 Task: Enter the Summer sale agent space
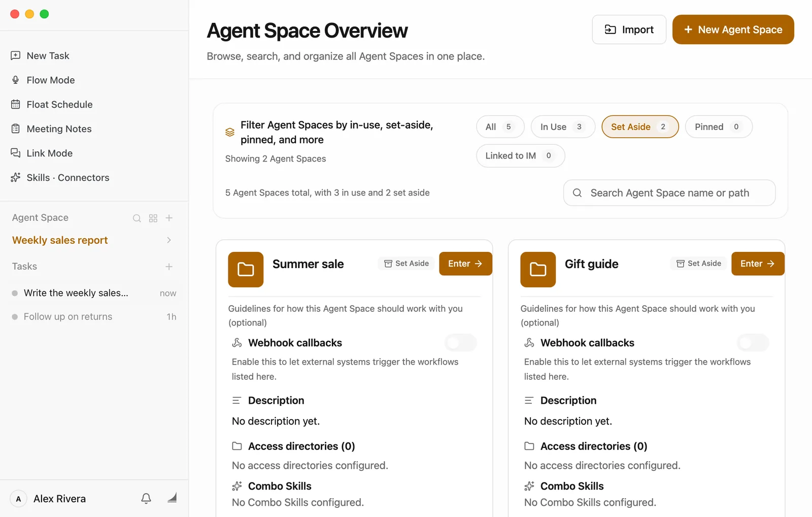(x=465, y=264)
